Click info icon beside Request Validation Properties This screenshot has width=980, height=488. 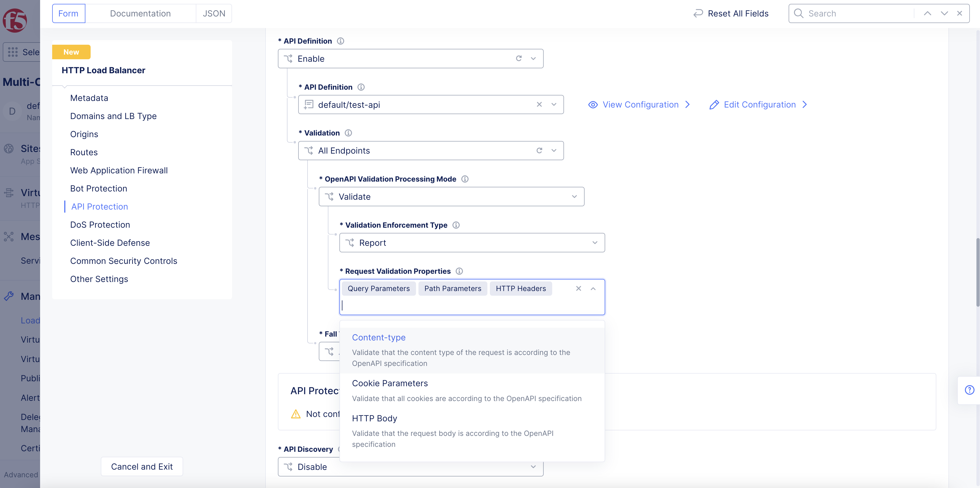[459, 271]
